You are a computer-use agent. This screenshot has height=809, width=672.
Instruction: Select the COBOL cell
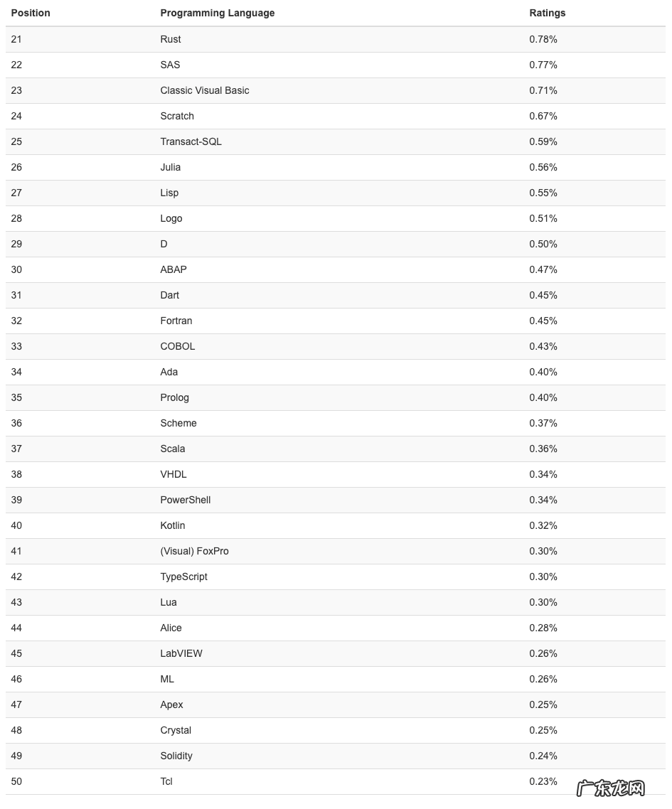pyautogui.click(x=178, y=346)
